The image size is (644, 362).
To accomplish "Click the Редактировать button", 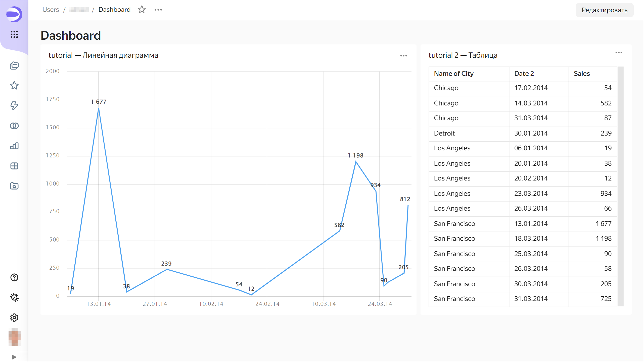I will [604, 10].
